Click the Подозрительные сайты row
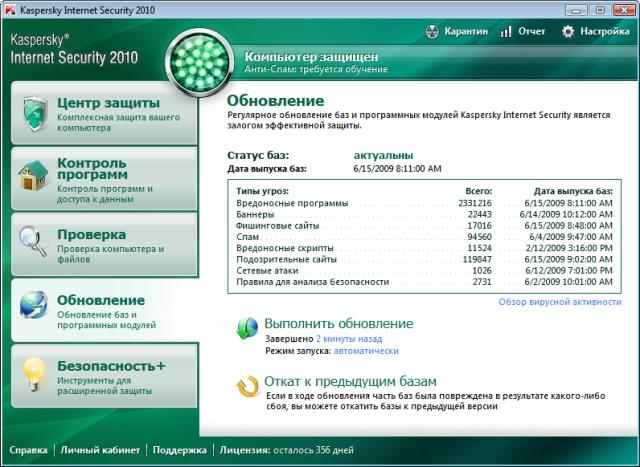640x467 pixels. [424, 259]
